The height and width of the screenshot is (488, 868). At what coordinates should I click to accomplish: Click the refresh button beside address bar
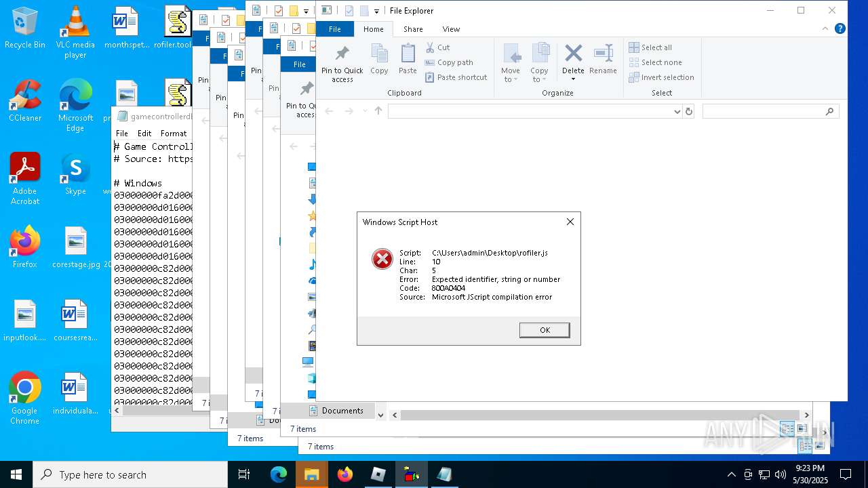click(689, 111)
